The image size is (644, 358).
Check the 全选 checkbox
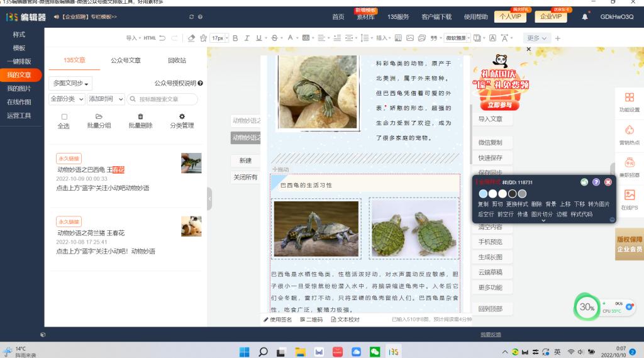coord(64,117)
